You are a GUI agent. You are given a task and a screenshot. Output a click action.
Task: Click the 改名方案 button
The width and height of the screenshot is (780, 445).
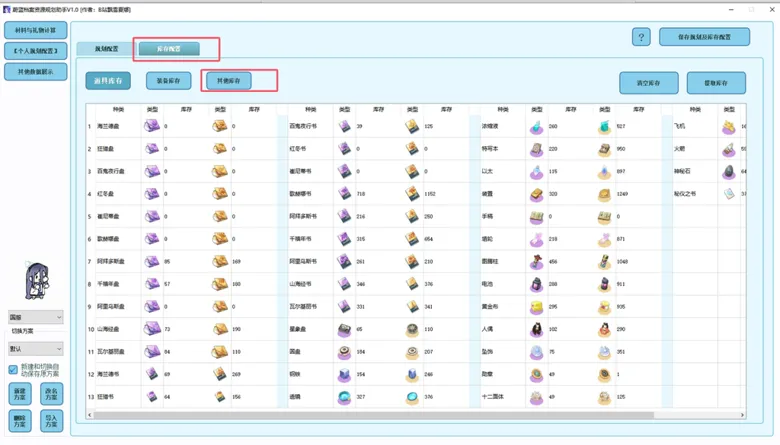[x=51, y=394]
